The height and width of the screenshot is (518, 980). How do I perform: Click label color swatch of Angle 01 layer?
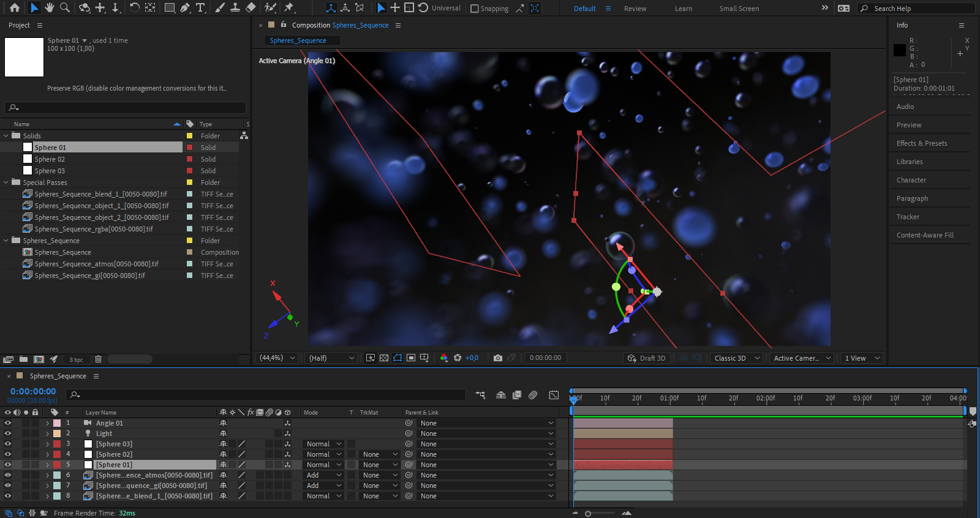pyautogui.click(x=57, y=423)
